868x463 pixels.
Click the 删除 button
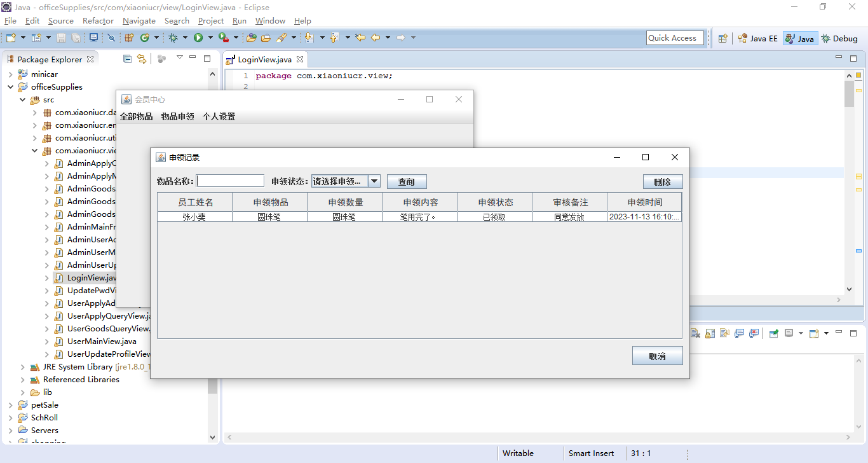click(x=663, y=181)
